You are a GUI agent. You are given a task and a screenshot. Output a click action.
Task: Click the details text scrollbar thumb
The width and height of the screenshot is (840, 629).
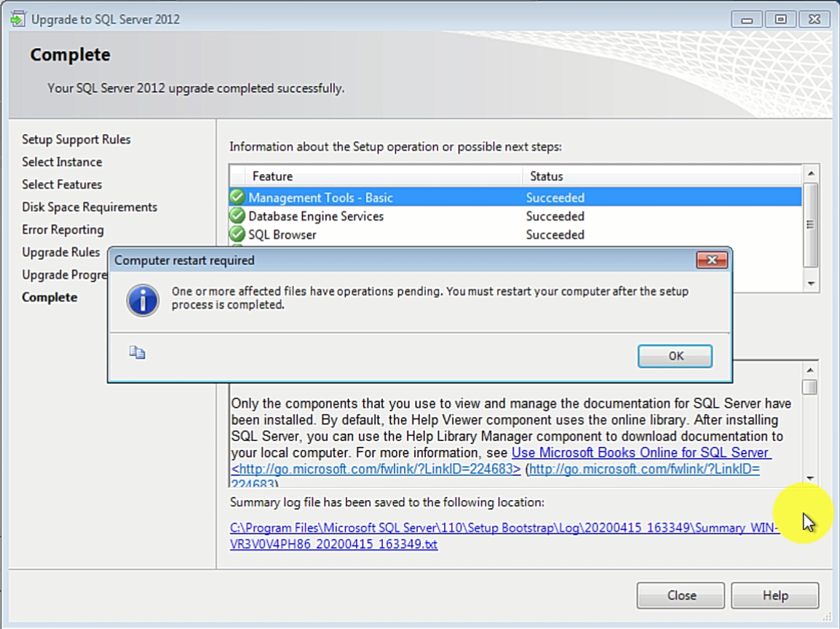(x=810, y=387)
